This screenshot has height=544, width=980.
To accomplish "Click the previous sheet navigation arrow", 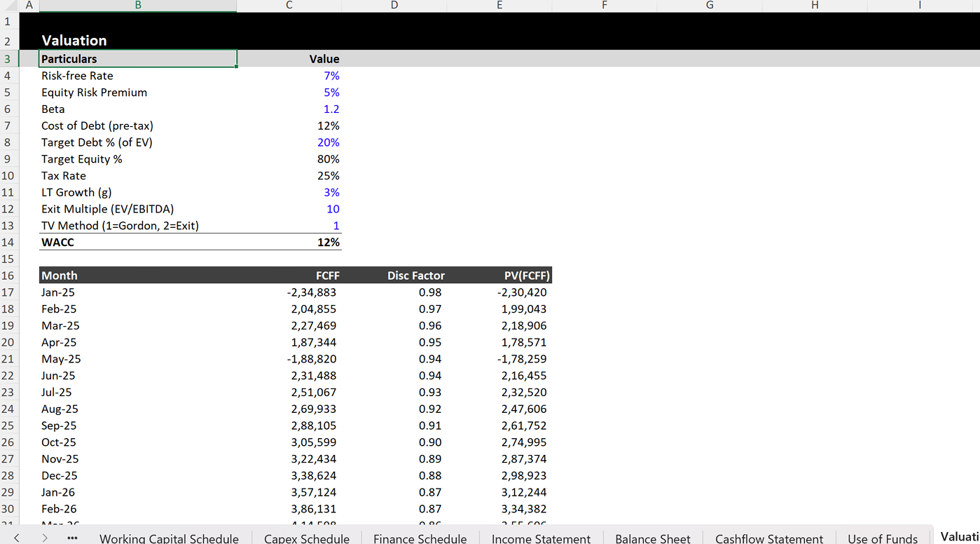I will pyautogui.click(x=15, y=538).
